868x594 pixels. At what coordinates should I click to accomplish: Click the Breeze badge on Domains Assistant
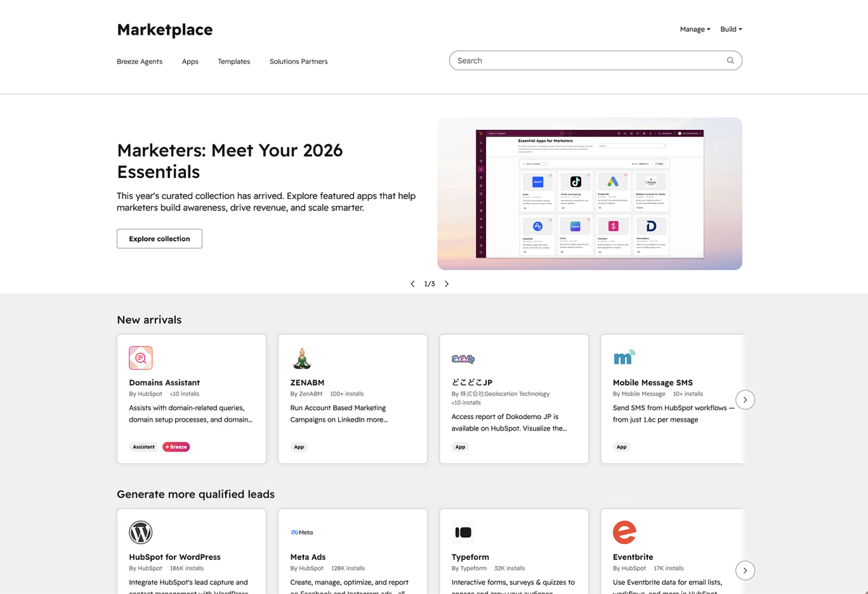(x=176, y=447)
